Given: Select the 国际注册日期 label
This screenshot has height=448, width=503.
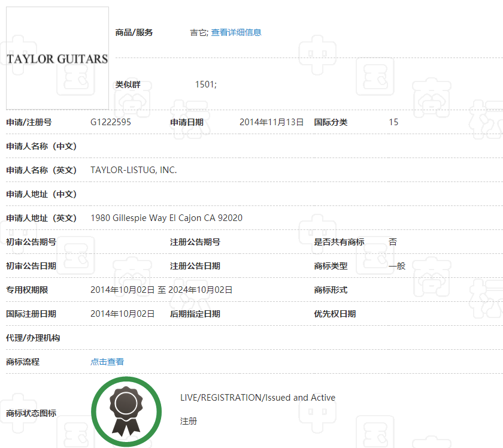Looking at the screenshot, I should coord(31,314).
